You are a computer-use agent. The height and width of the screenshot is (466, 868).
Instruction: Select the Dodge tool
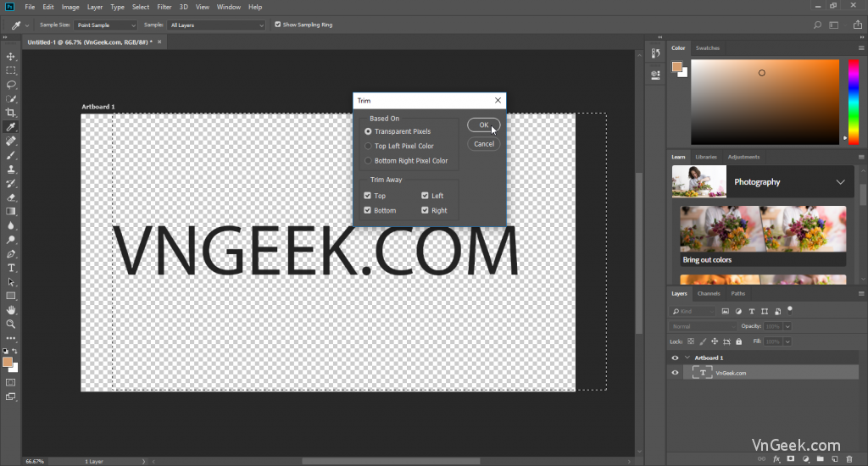[x=10, y=240]
